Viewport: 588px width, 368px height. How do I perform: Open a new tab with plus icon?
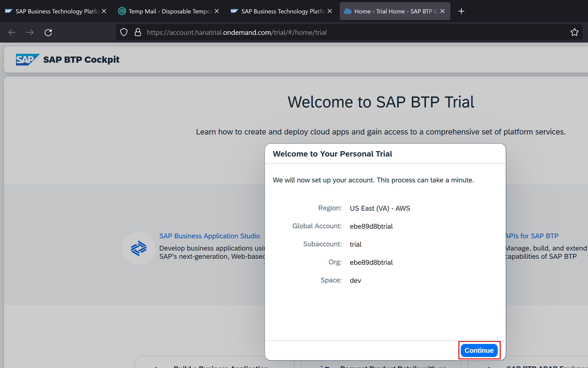461,11
